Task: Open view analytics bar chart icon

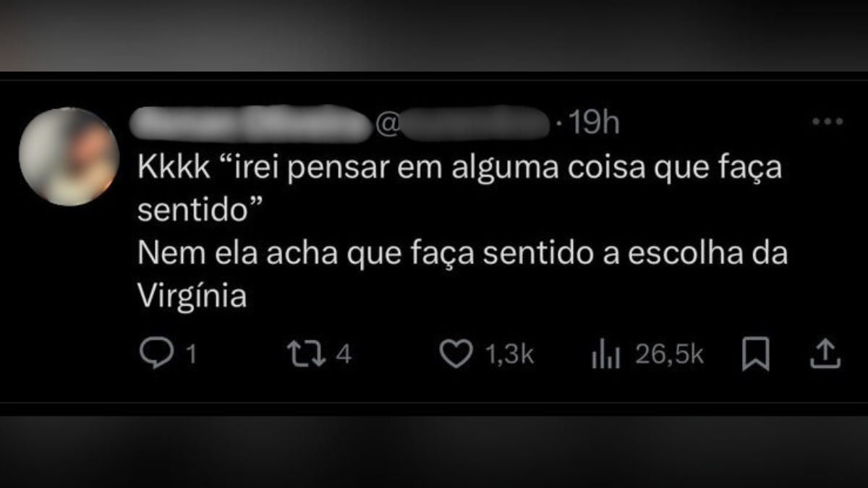Action: [606, 355]
